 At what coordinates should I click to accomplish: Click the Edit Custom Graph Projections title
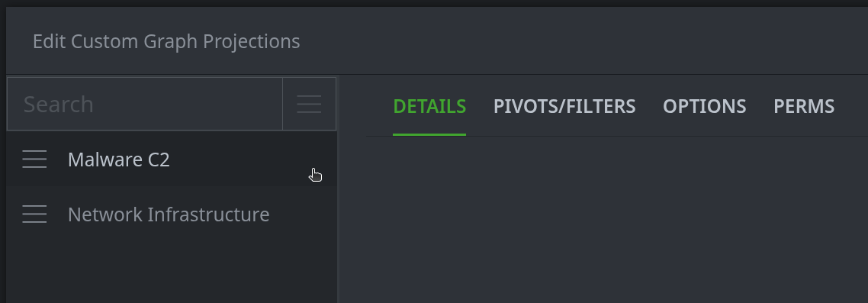tap(166, 41)
